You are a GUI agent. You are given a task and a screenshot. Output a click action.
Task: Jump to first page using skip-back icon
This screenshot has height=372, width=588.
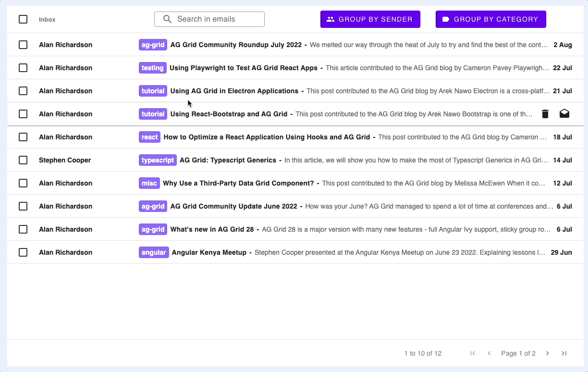[472, 353]
